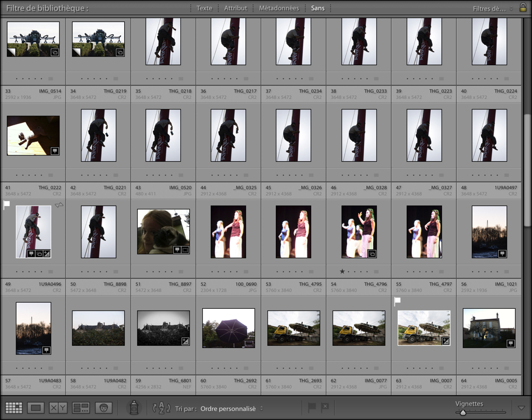Open Compare view (X|Y icon)

click(58, 408)
